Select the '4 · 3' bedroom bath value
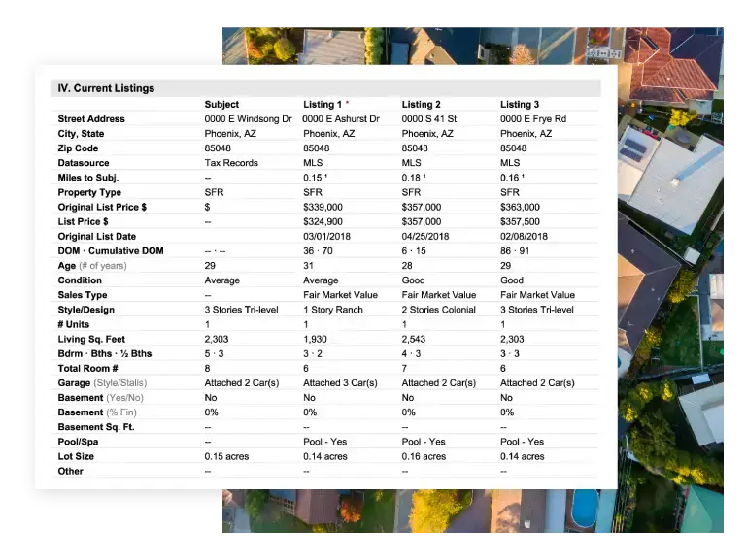The image size is (747, 560). pos(411,354)
